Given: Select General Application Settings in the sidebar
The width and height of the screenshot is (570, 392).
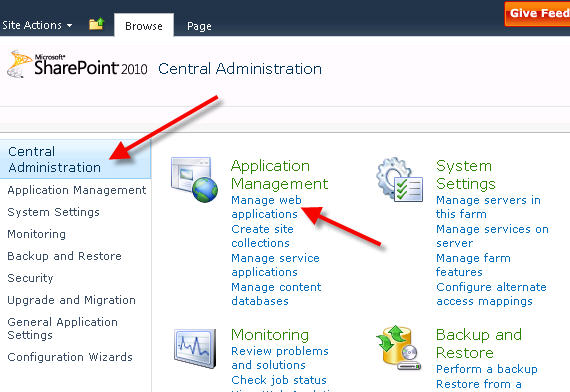Looking at the screenshot, I should [63, 328].
